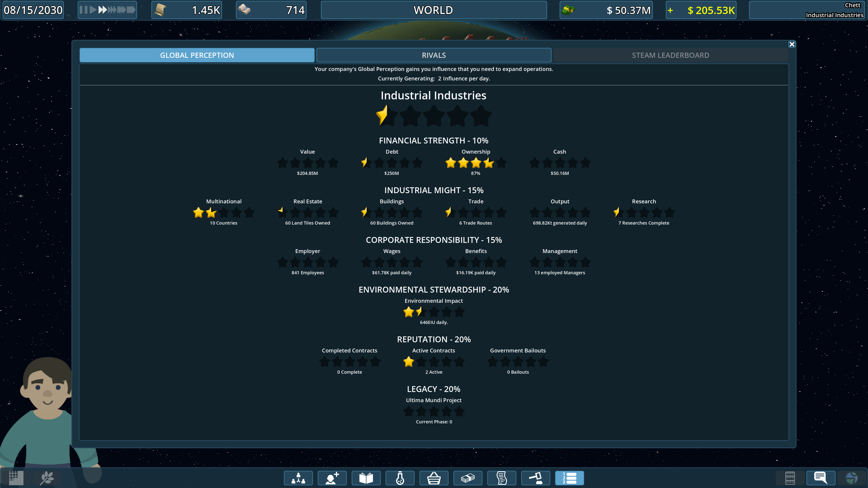Click '646EIU daily.' text
Viewport: 868px width, 488px height.
(434, 322)
